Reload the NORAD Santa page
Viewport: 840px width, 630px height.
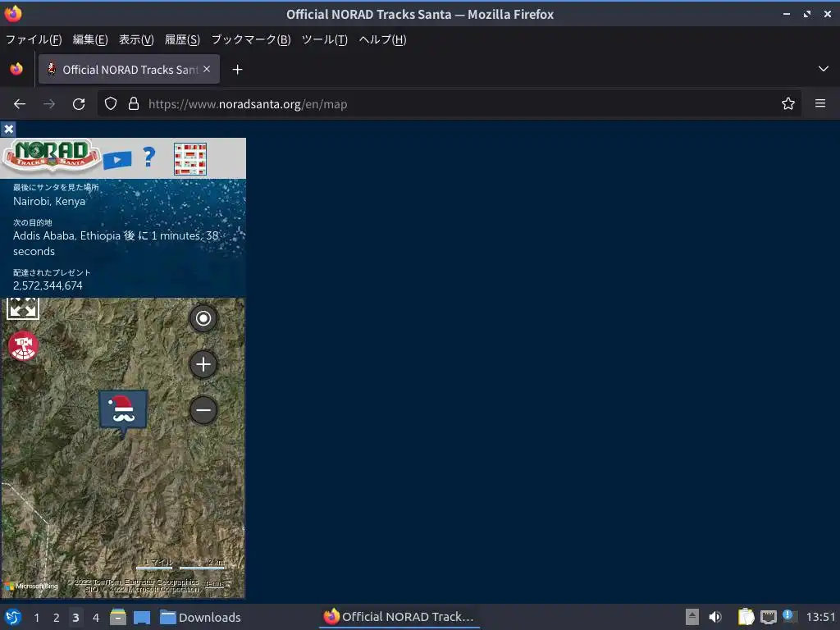click(79, 104)
